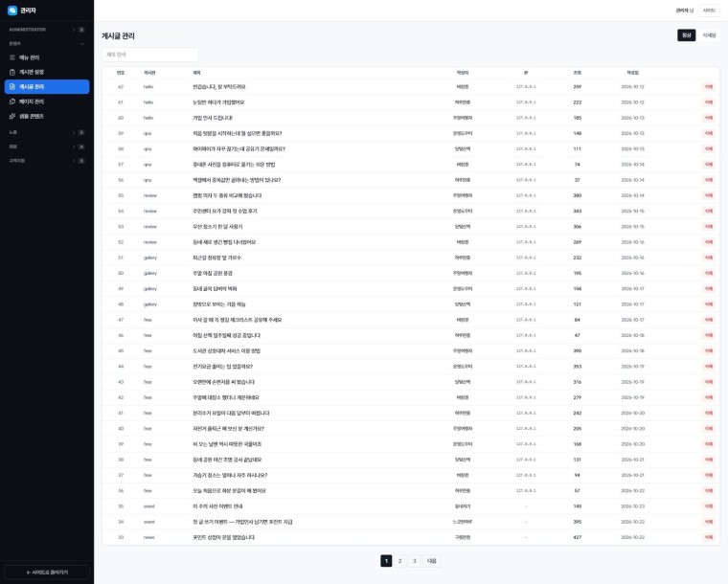Click 사이트로 돌아가기 at sidebar bottom
This screenshot has width=728, height=584.
47,573
